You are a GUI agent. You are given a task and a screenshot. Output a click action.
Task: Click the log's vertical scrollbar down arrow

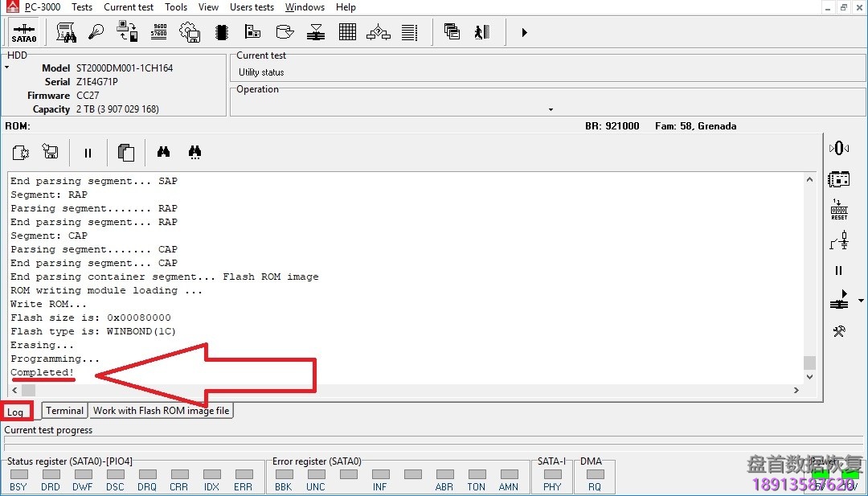(809, 377)
